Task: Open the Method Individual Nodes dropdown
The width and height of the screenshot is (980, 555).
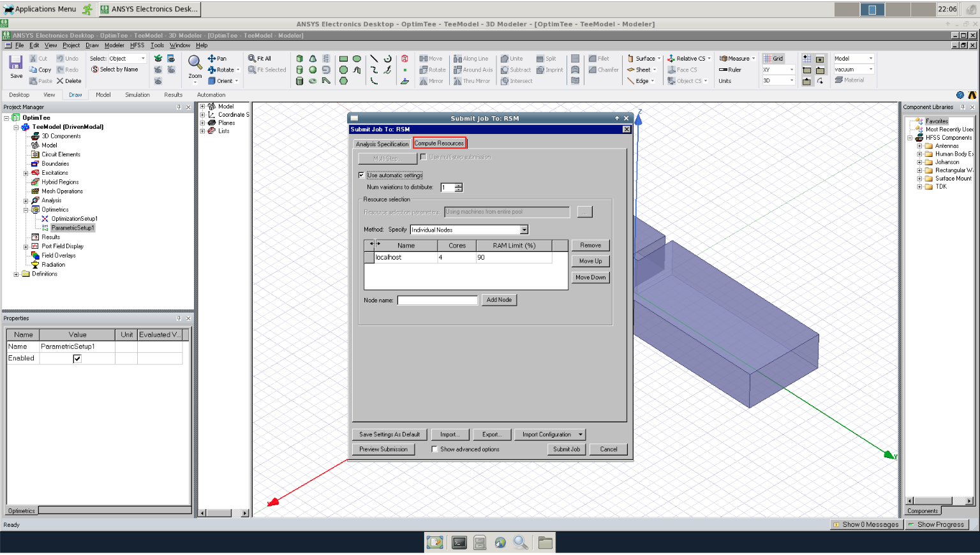Action: (x=524, y=230)
